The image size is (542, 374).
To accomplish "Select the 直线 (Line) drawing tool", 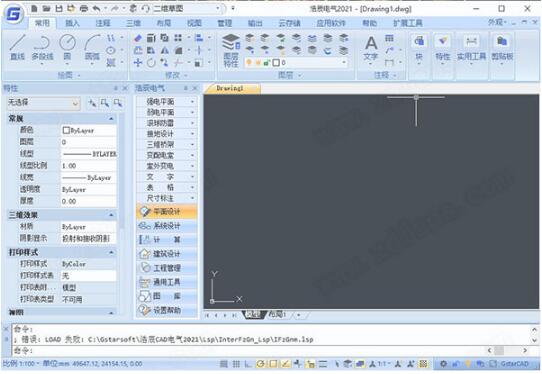I will 17,48.
